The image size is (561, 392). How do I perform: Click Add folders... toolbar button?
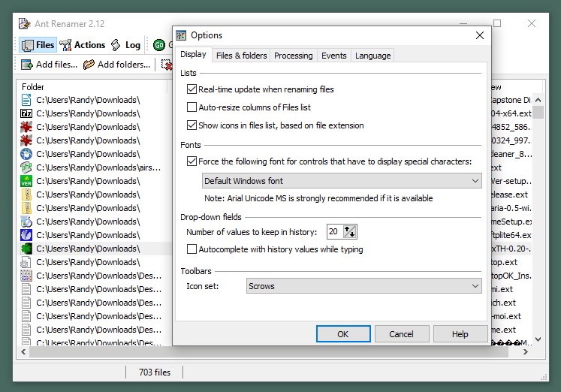116,65
